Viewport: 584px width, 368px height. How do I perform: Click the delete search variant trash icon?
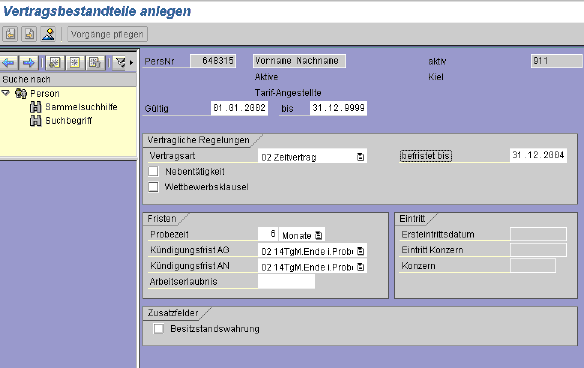pyautogui.click(x=95, y=63)
